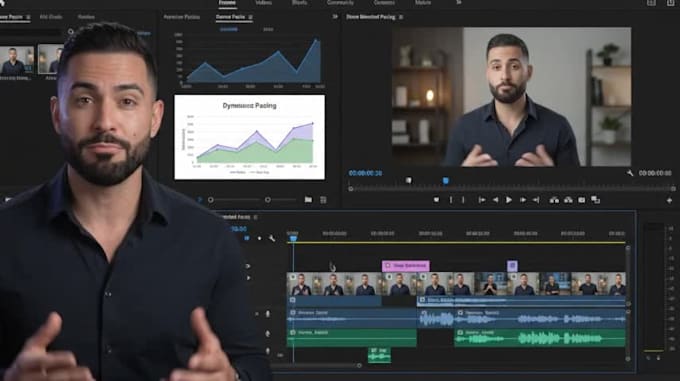Click the timeline horizontal scroll handle

359,365
